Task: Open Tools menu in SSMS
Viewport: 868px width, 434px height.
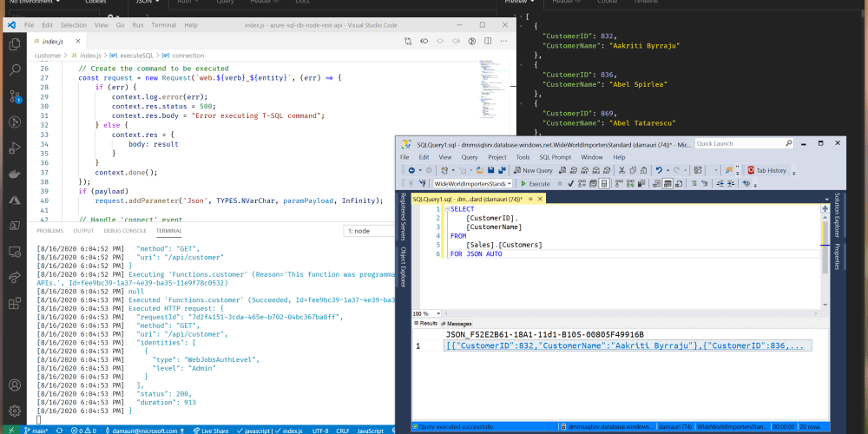Action: click(x=523, y=157)
